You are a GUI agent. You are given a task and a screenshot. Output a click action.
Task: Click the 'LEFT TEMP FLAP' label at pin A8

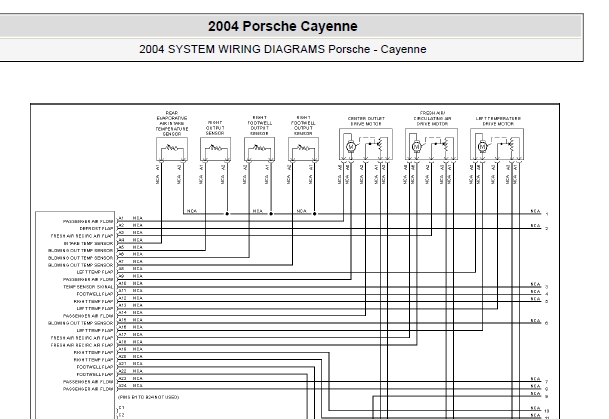coord(95,272)
